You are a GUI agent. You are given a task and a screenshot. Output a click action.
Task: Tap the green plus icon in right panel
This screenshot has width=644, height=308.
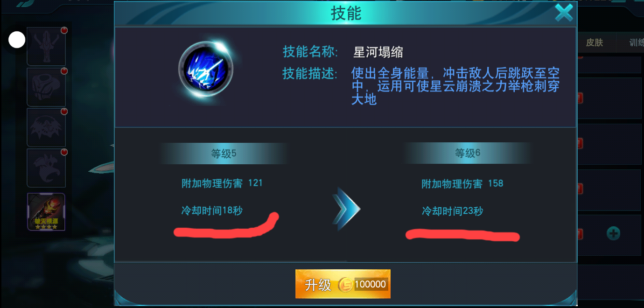point(613,233)
